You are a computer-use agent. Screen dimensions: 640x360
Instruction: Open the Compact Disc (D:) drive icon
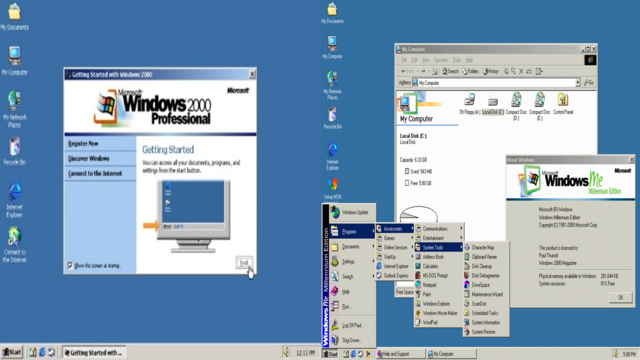coord(516,106)
